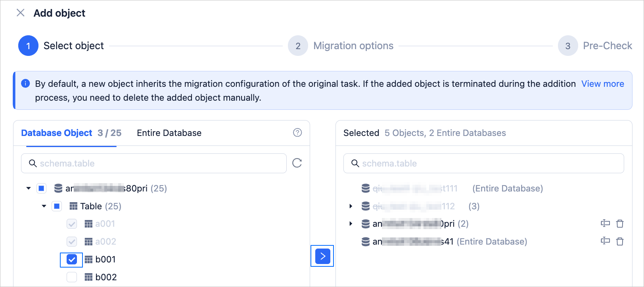The height and width of the screenshot is (287, 644).
Task: Uncheck the b001 table checkbox
Action: point(72,260)
